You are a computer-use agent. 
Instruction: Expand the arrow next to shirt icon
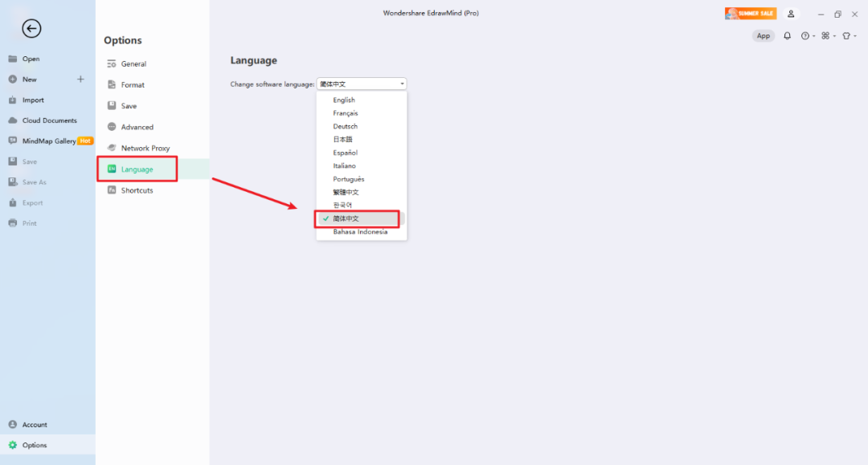(855, 36)
